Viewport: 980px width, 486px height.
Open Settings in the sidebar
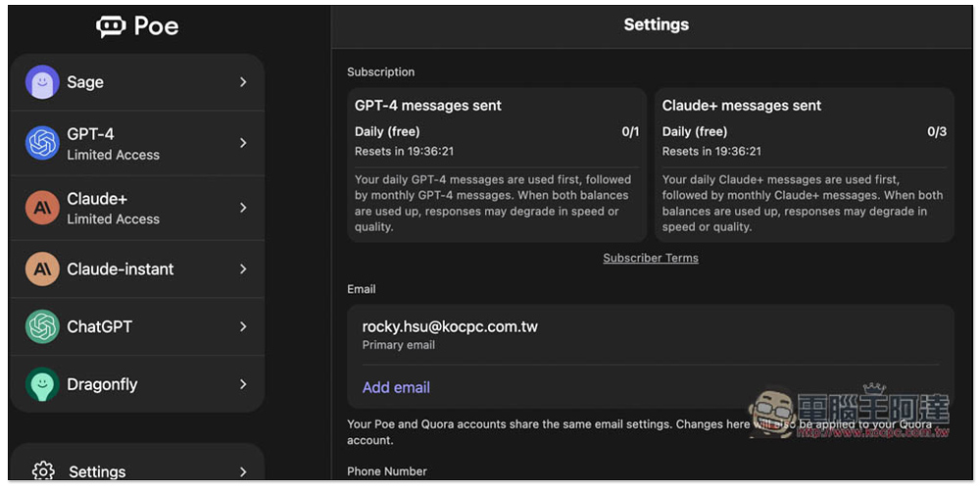(137, 463)
